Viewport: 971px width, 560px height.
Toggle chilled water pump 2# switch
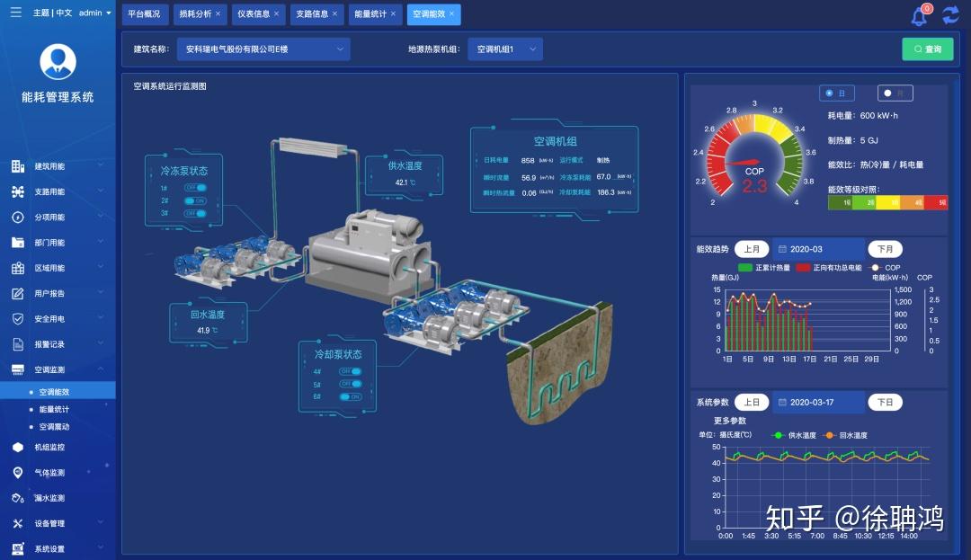(x=195, y=200)
